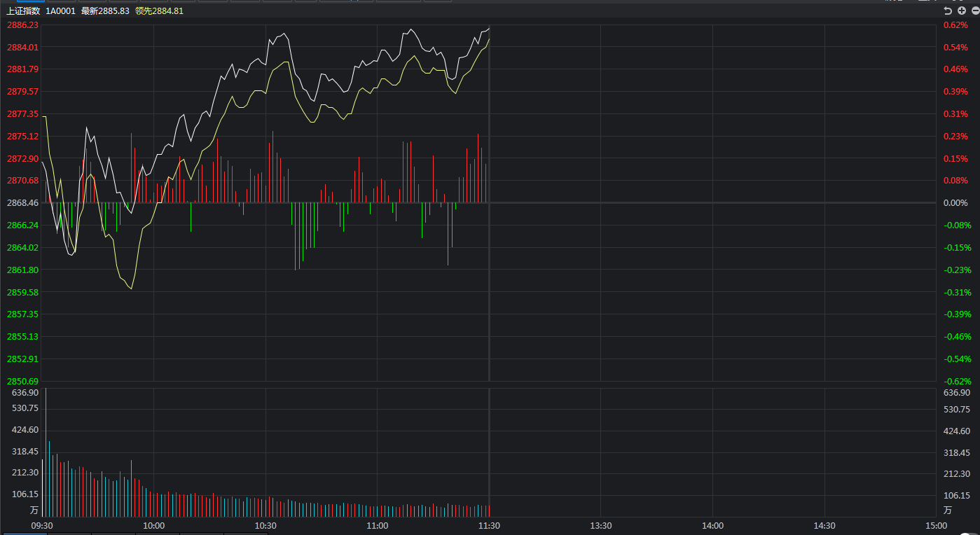Image resolution: width=980 pixels, height=535 pixels.
Task: Click the 2877.35 price axis label
Action: coord(22,113)
